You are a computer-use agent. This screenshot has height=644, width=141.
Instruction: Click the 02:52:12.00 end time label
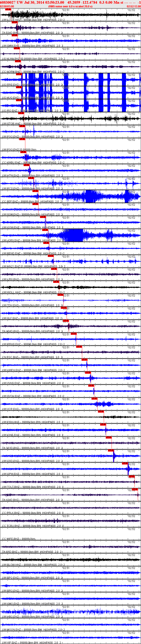click(x=134, y=6)
